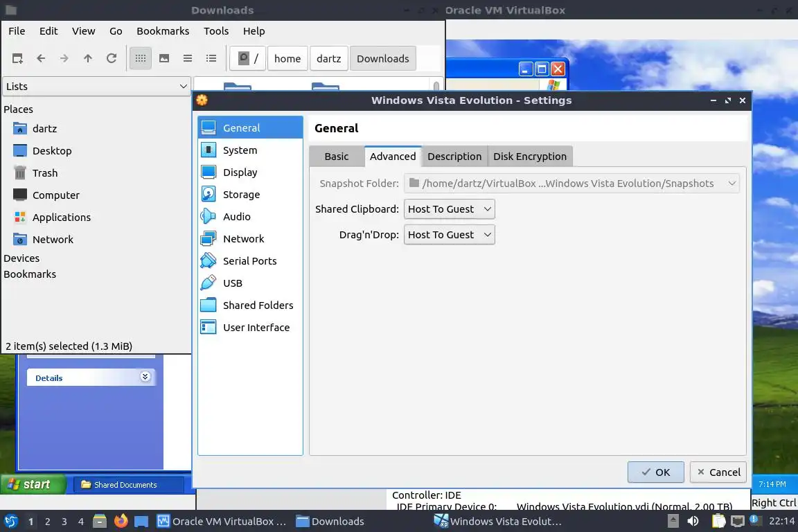The width and height of the screenshot is (798, 532).
Task: Switch to the Downloads taskbar window
Action: 331,522
